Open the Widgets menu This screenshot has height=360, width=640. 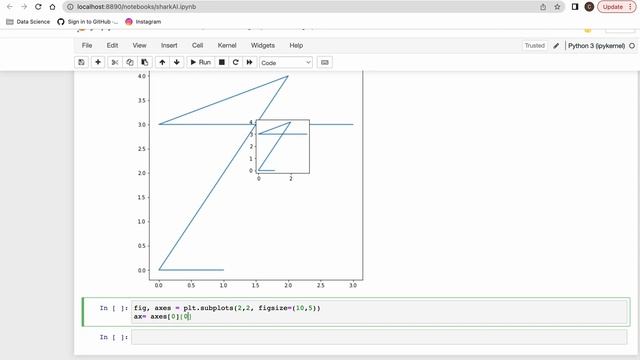tap(263, 45)
